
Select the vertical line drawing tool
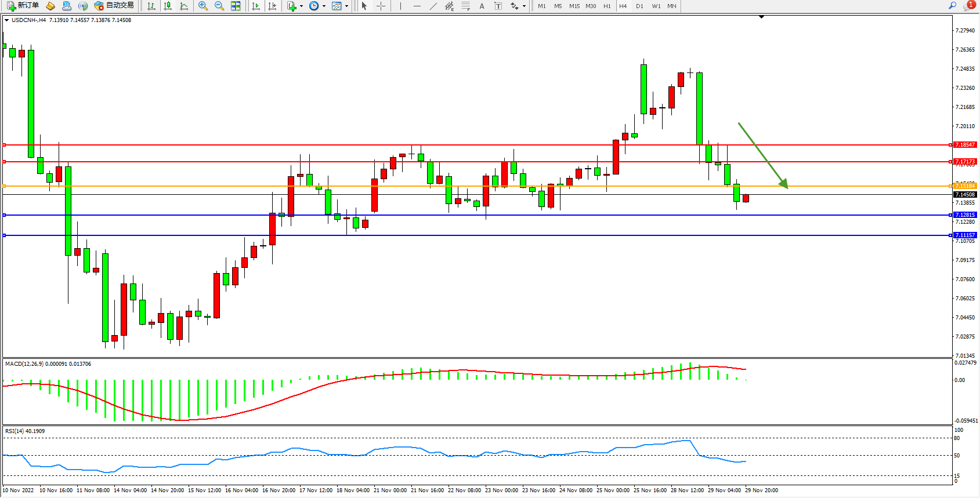400,6
